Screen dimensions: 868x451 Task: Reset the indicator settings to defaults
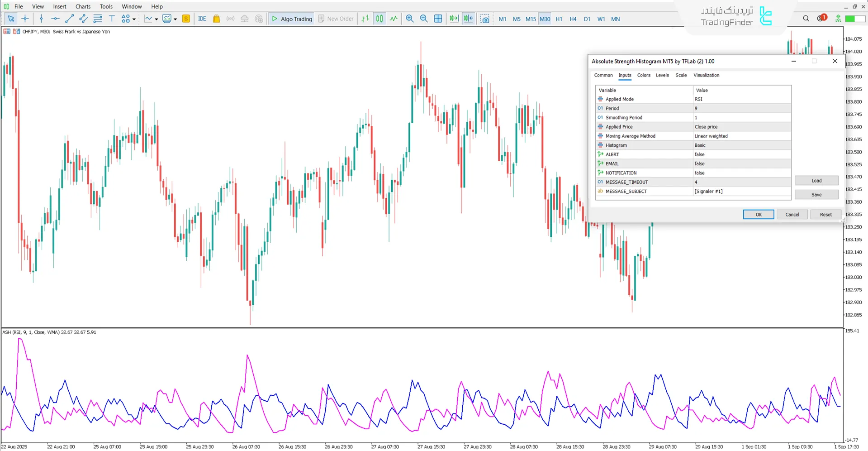click(x=825, y=214)
